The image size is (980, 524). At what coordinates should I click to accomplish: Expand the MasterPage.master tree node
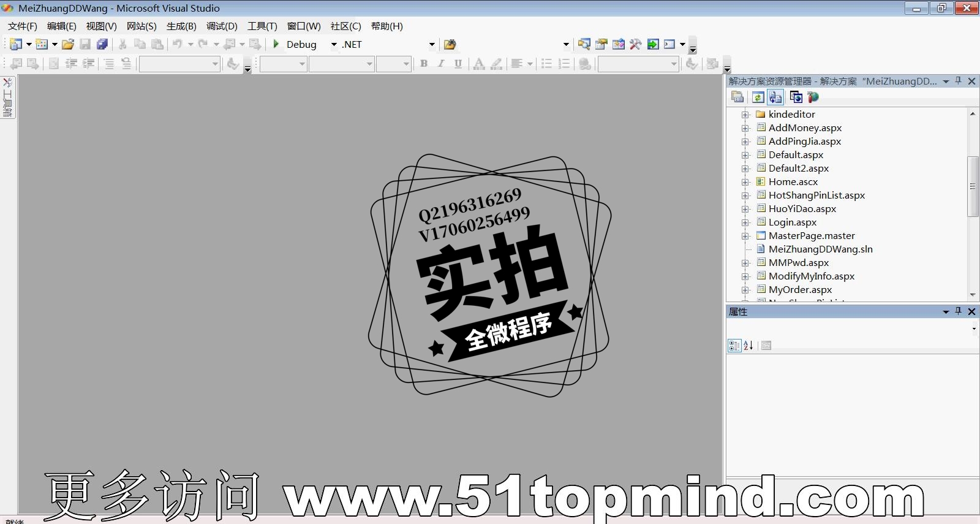(745, 236)
